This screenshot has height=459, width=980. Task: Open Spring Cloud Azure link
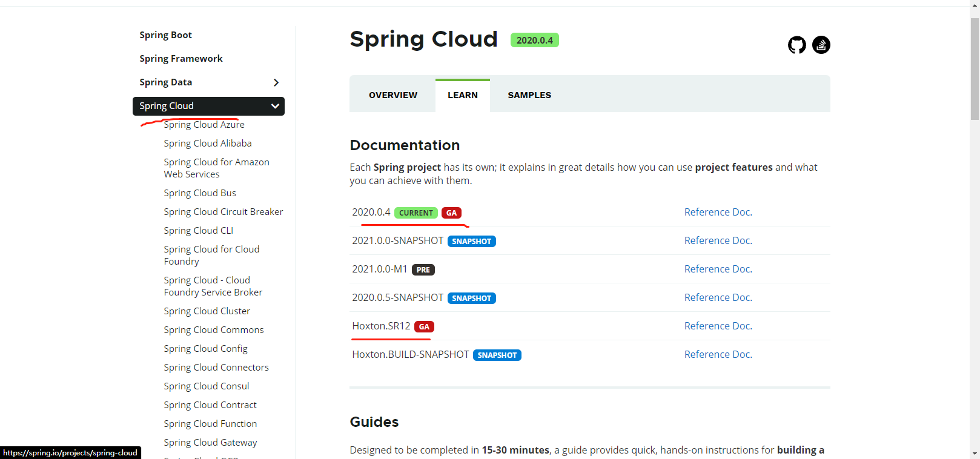(x=204, y=125)
